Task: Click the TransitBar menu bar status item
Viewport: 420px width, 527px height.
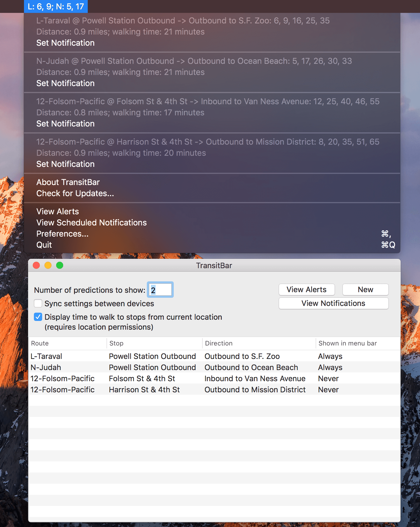Action: (x=56, y=6)
